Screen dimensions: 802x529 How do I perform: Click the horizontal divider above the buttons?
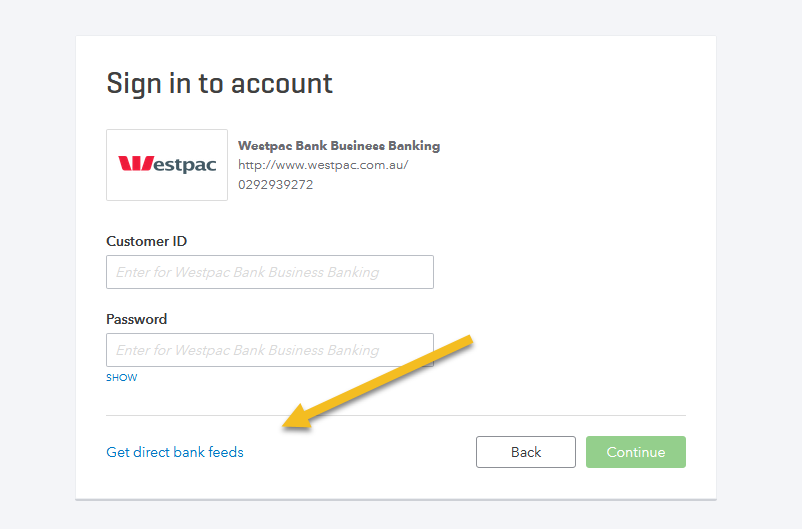click(x=396, y=415)
